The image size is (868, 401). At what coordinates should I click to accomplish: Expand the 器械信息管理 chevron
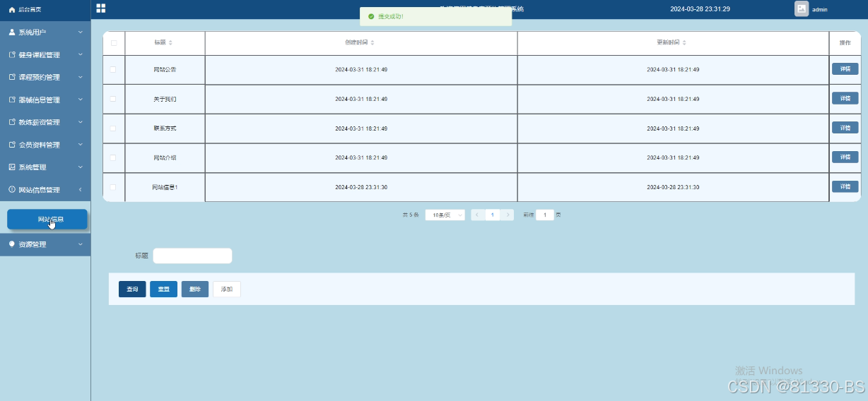pyautogui.click(x=80, y=100)
